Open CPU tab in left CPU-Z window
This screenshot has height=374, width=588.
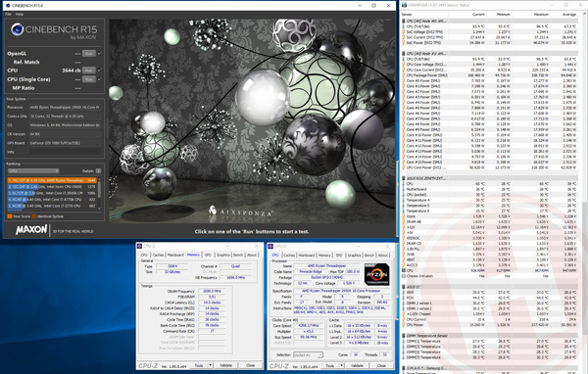point(144,255)
